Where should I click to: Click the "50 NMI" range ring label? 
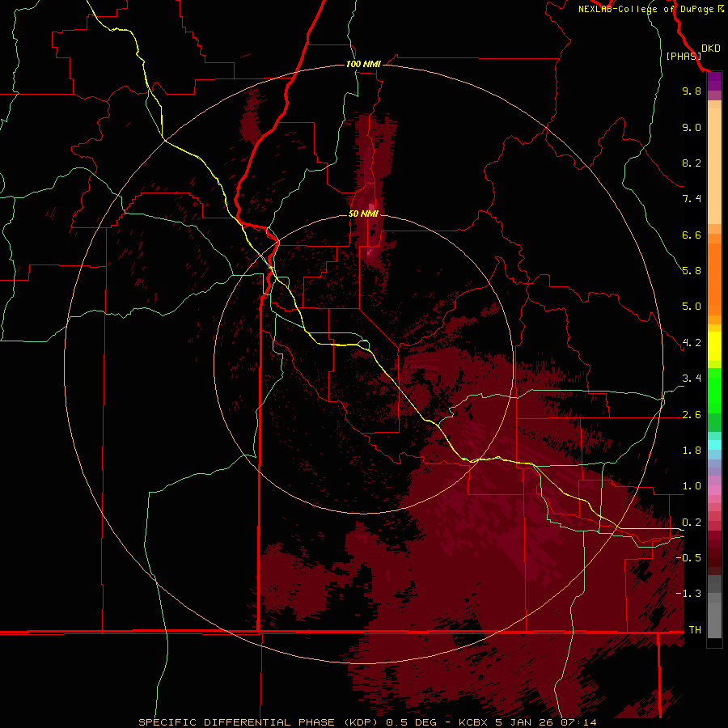(x=363, y=214)
